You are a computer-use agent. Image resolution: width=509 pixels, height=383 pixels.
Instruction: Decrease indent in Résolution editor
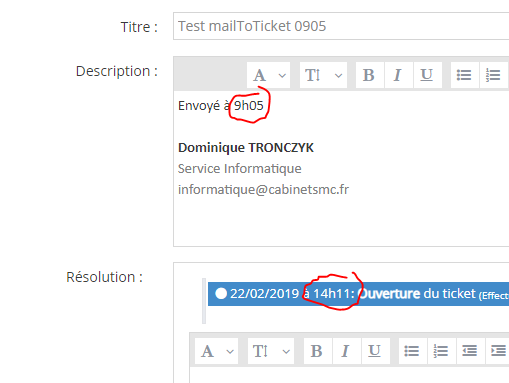[x=470, y=351]
